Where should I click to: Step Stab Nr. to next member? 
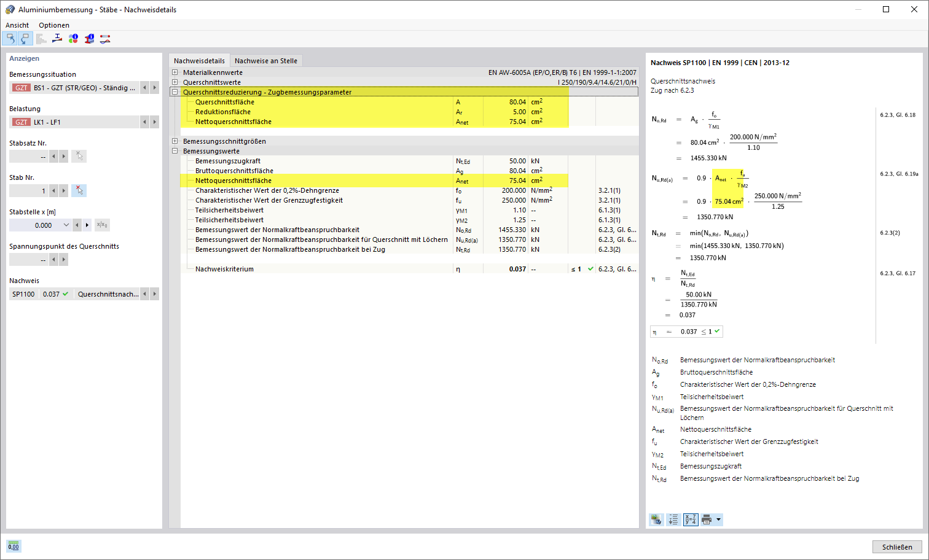[x=64, y=191]
